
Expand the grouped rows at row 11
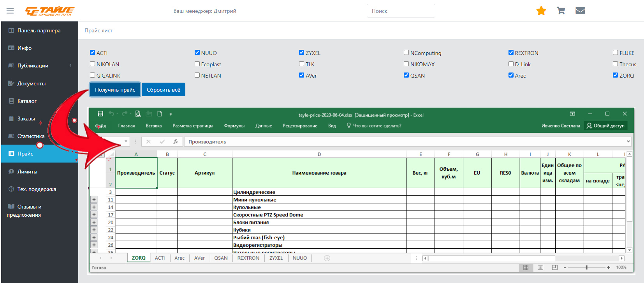(94, 200)
